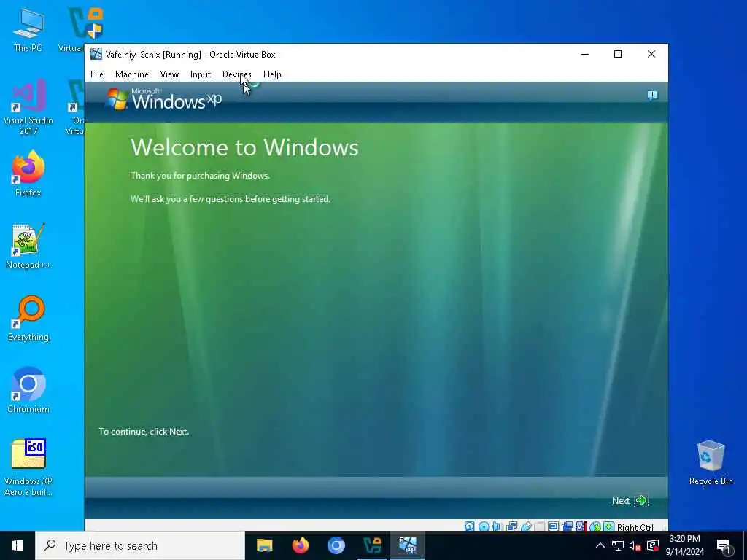This screenshot has height=560, width=747.
Task: Open the Machine menu
Action: (x=131, y=74)
